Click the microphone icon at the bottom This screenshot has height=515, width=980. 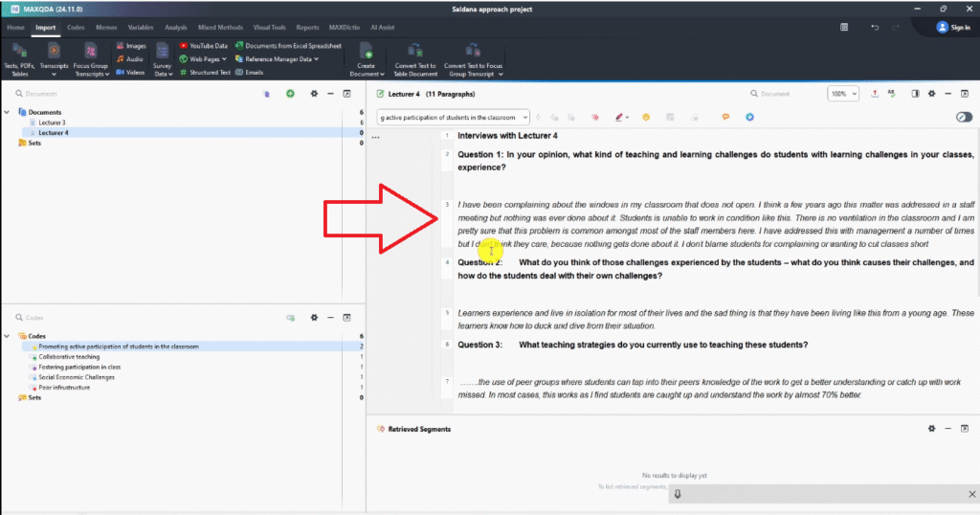coord(677,494)
